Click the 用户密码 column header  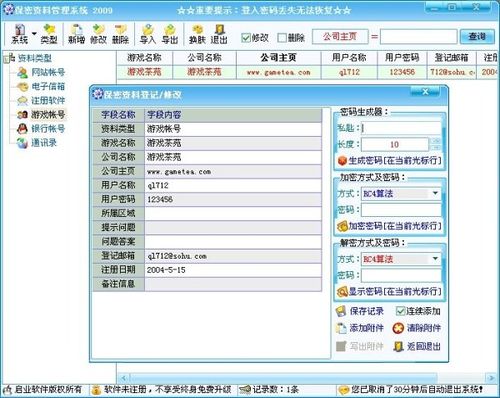click(x=402, y=58)
